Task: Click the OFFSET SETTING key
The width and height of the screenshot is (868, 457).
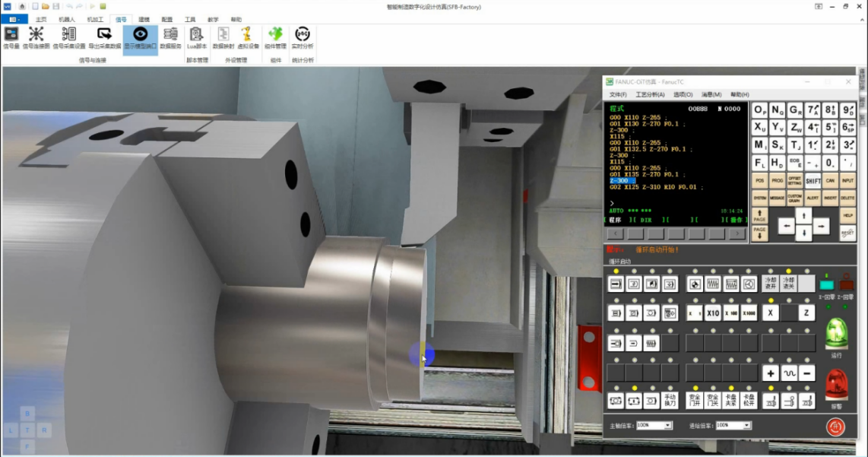Action: click(x=795, y=180)
